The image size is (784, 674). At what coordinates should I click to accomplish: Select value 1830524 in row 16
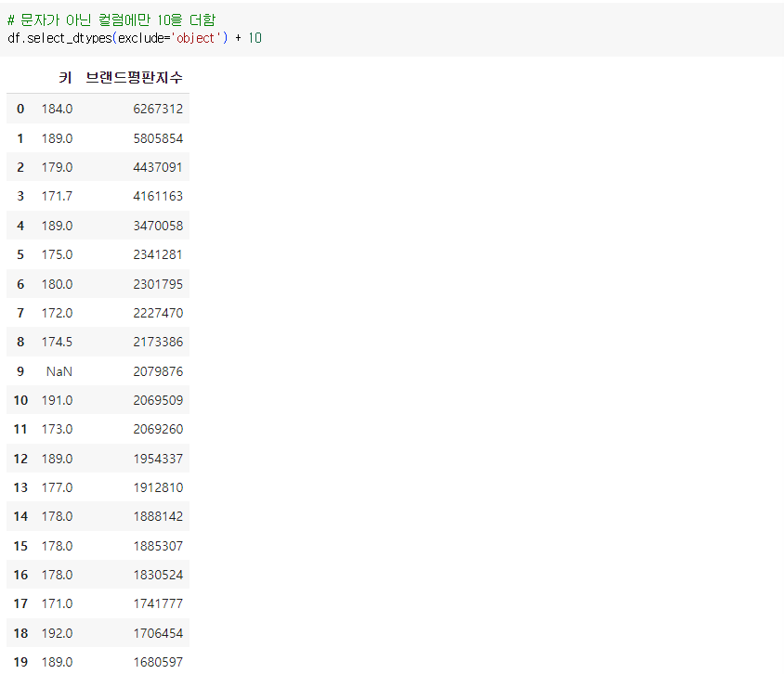[x=158, y=575]
